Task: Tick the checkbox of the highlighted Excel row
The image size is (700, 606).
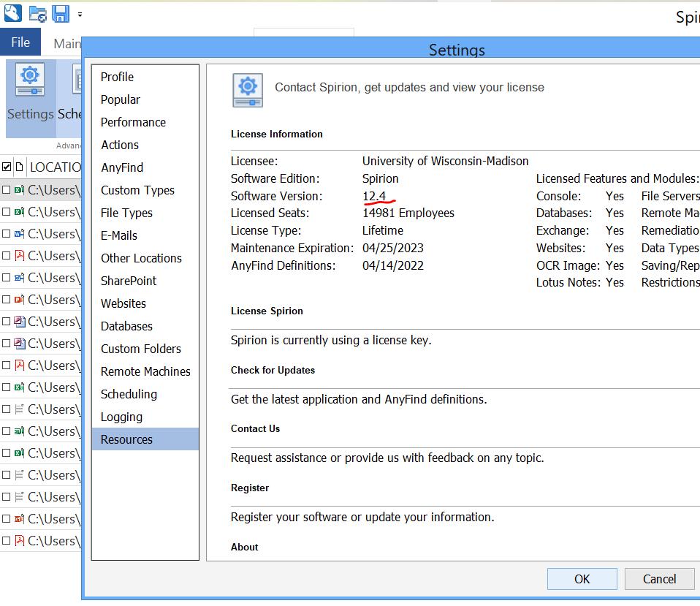Action: pyautogui.click(x=7, y=190)
